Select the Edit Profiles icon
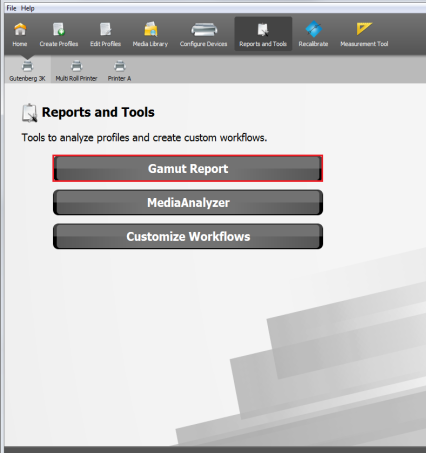Viewport: 426px width, 453px height. [x=105, y=30]
